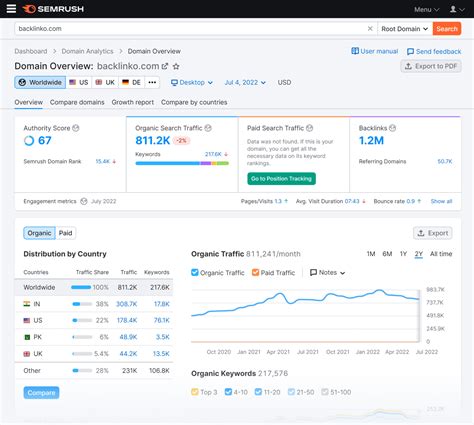Click the US flag icon in database selector
Image resolution: width=474 pixels, height=425 pixels.
[x=72, y=82]
